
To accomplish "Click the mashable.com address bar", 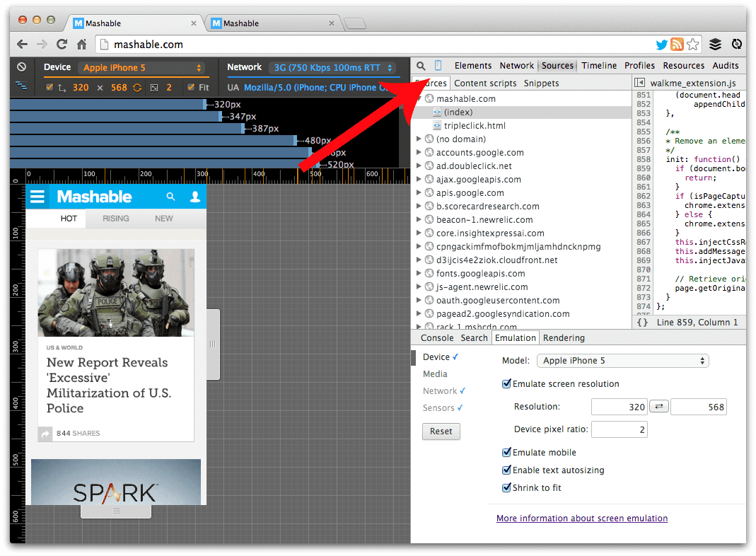I will pos(371,45).
